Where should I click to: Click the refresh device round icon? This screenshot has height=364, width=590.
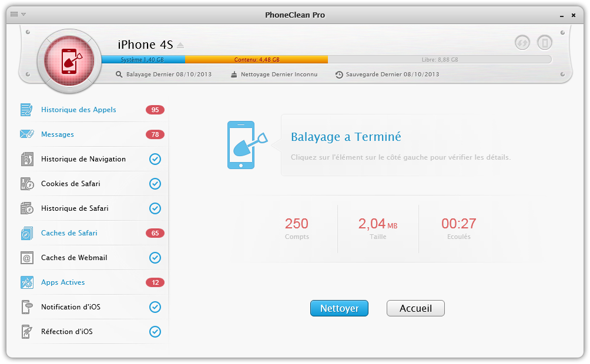pos(522,42)
